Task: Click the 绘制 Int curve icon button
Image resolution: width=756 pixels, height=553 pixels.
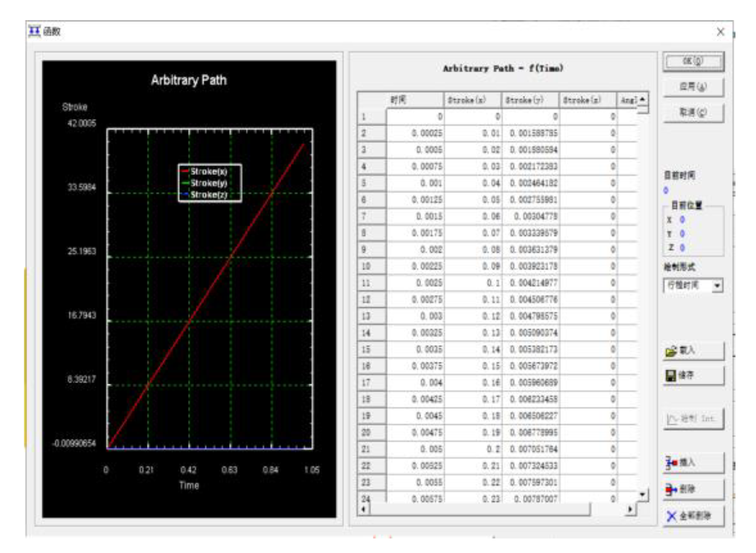Action: point(673,419)
